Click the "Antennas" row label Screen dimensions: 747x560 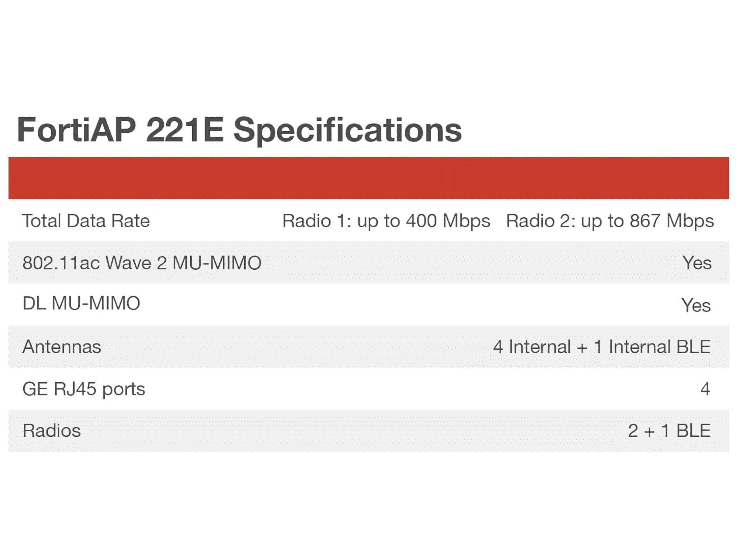point(62,347)
